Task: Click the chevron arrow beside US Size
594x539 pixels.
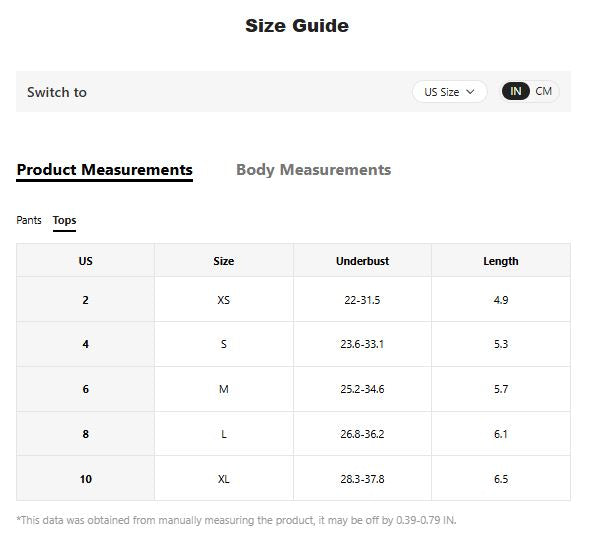Action: 470,92
